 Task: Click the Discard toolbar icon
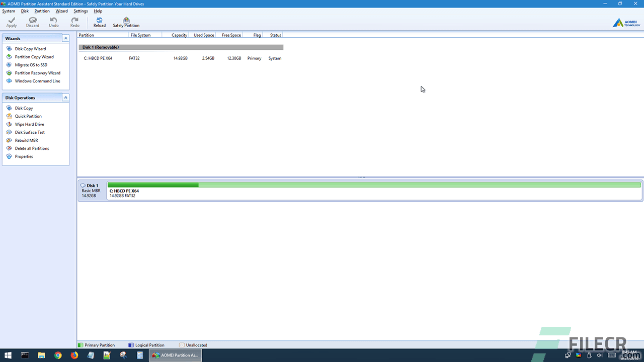pyautogui.click(x=32, y=22)
